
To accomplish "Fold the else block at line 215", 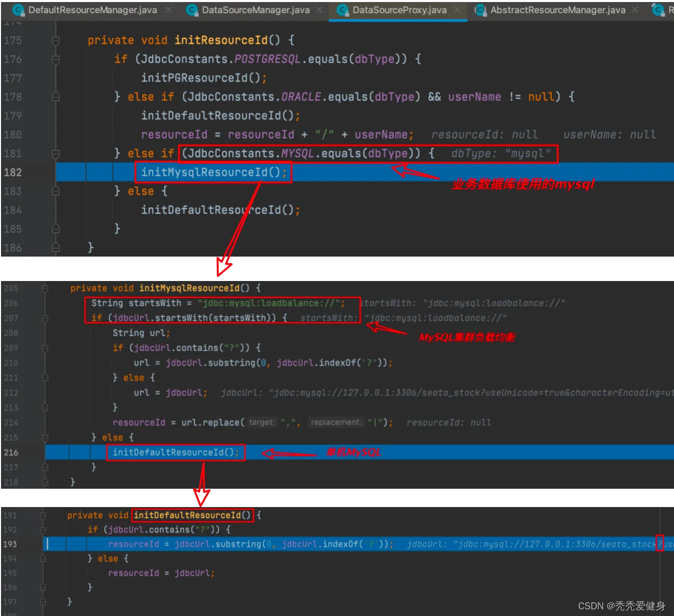I will tap(45, 437).
